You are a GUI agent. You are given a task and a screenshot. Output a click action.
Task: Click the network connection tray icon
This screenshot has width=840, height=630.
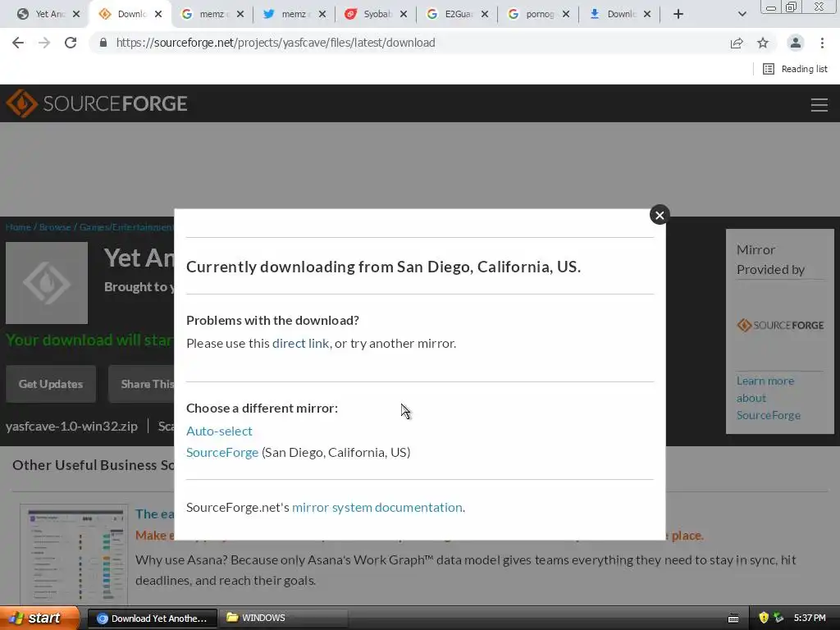point(778,618)
